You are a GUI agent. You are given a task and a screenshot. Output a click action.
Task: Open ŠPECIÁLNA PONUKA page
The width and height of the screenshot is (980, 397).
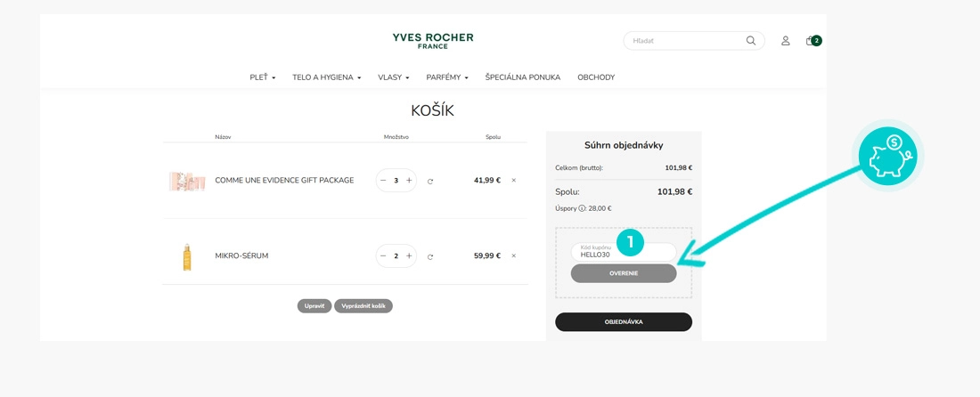click(x=522, y=77)
